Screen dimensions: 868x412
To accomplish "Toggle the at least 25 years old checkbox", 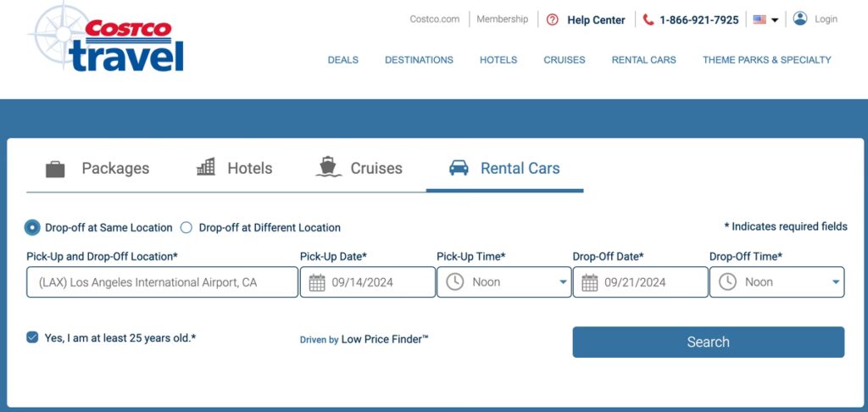I will coord(32,337).
